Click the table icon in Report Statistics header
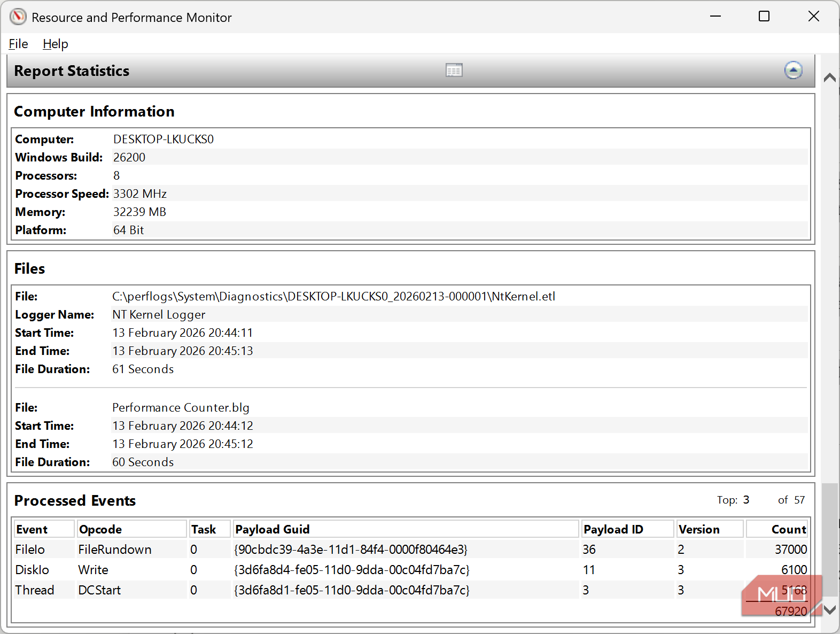The width and height of the screenshot is (840, 634). pyautogui.click(x=454, y=71)
